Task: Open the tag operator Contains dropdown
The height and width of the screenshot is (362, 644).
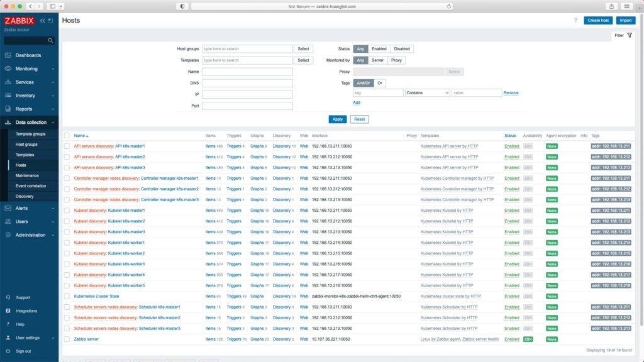Action: [x=427, y=93]
